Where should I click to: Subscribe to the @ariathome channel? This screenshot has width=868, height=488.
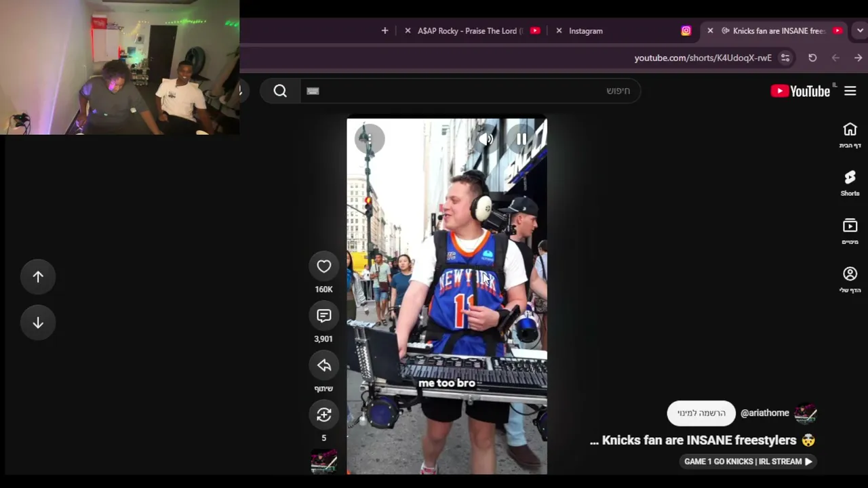pos(701,413)
